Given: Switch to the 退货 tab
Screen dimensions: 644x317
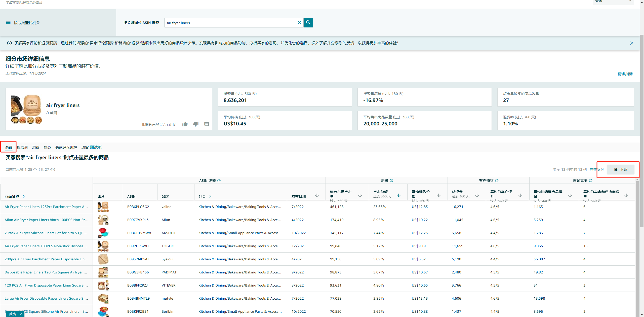Looking at the screenshot, I should tap(85, 147).
